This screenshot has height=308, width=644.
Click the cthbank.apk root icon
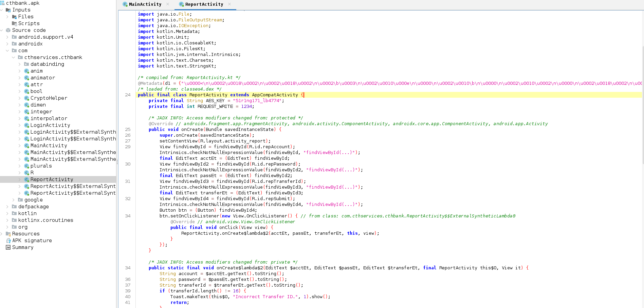click(2, 3)
